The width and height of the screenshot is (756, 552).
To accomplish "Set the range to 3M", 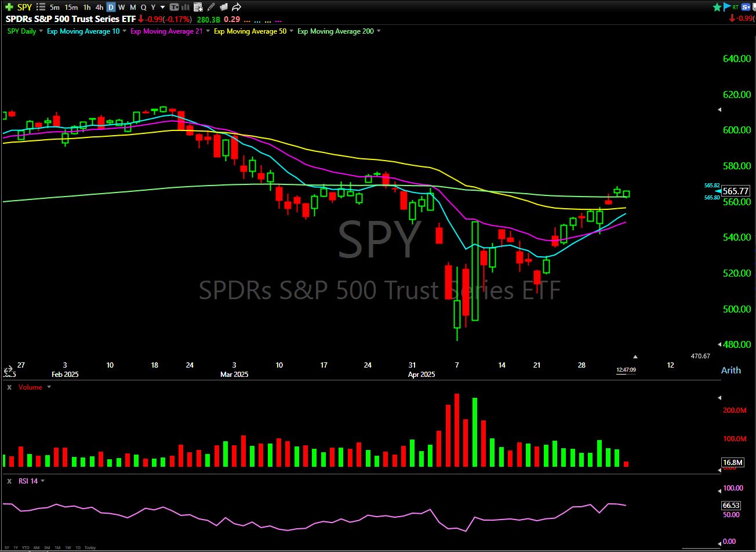I will (46, 547).
